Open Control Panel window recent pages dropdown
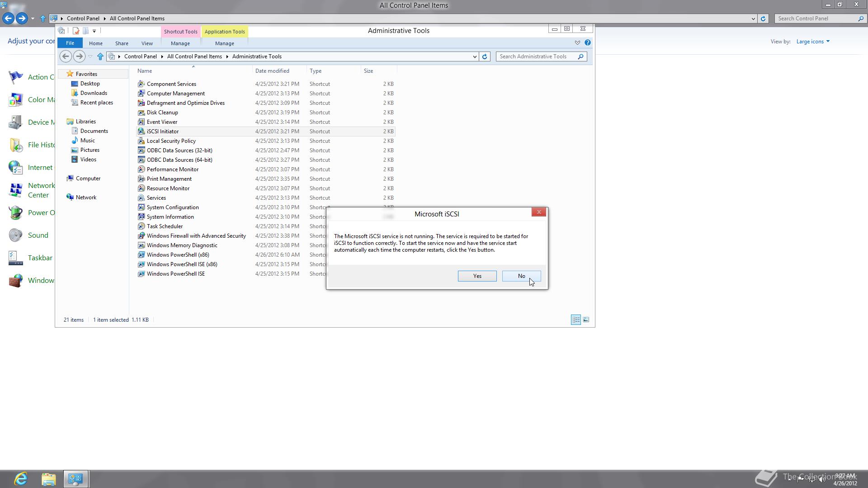Screen dimensions: 868x488 point(33,19)
